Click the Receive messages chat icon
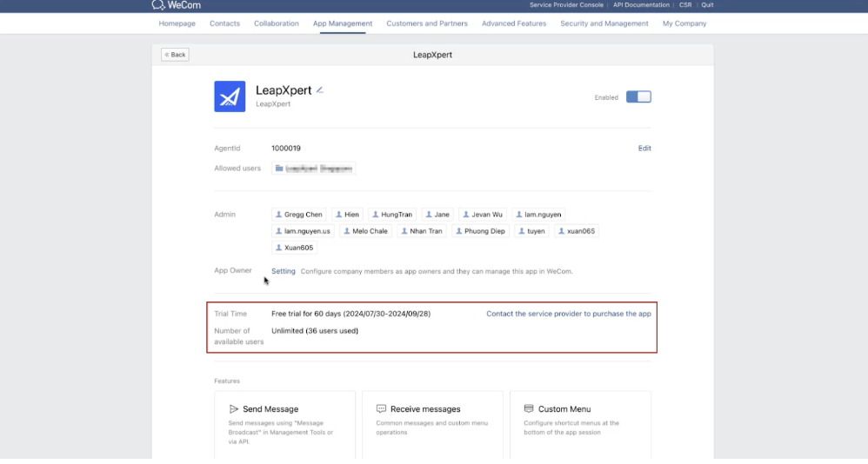The width and height of the screenshot is (868, 464). pos(381,408)
